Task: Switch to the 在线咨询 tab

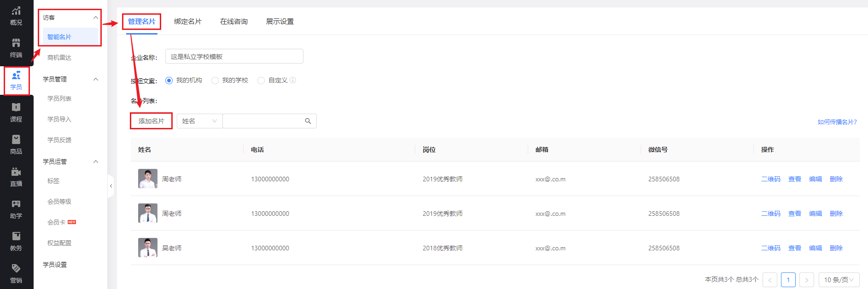Action: (234, 22)
